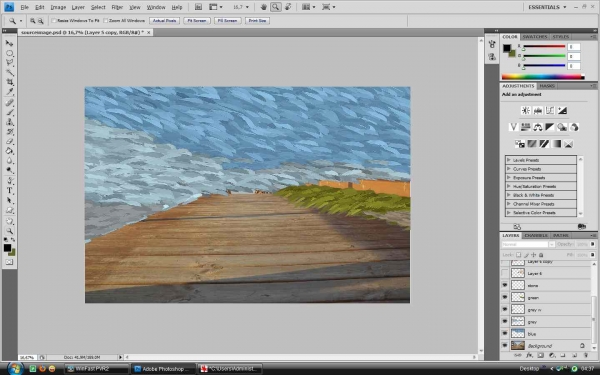Screen dimensions: 600x375
Task: Select the Zoom tool in toolbox
Action: (x=9, y=231)
